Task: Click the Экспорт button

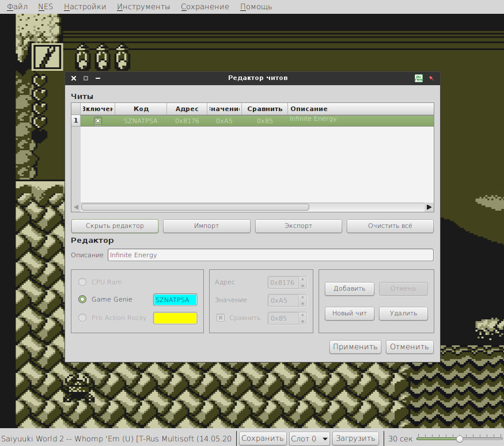Action: [298, 226]
